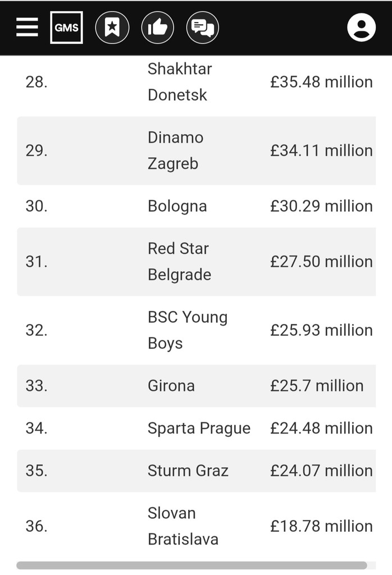This screenshot has width=392, height=575.
Task: Select the Shakhtar Donetsk club name
Action: 180,82
